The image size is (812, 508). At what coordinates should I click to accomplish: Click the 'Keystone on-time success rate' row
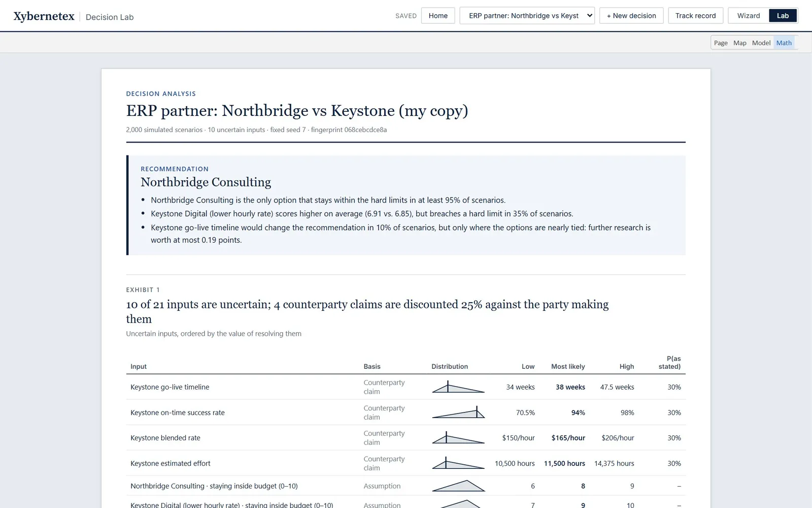tap(405, 412)
